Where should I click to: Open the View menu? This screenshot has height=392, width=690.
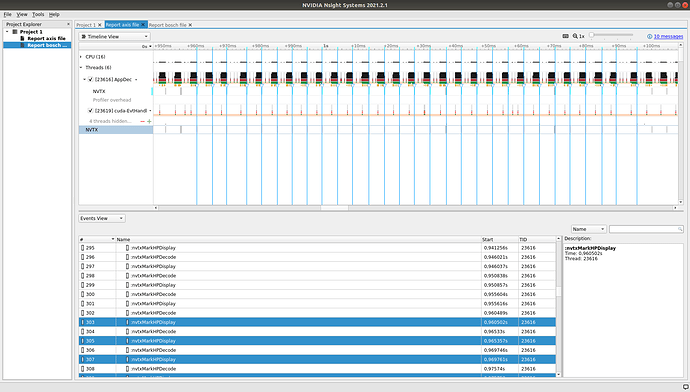pos(22,15)
